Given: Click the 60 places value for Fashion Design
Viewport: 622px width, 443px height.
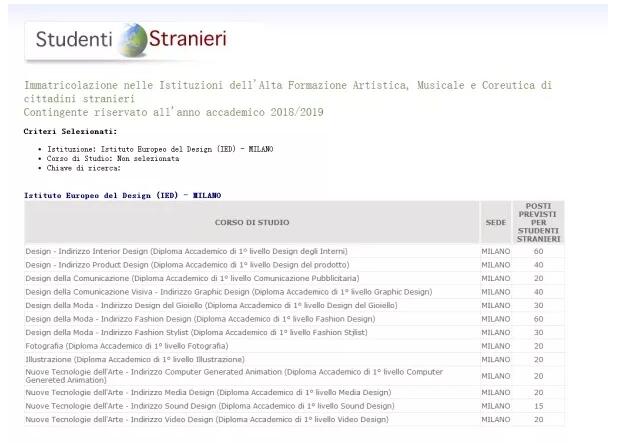Looking at the screenshot, I should click(x=538, y=319).
